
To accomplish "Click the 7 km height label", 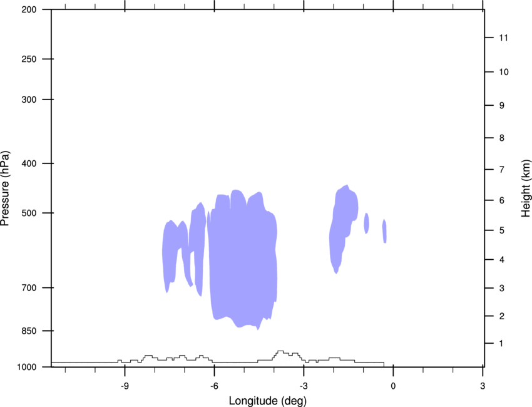I will click(502, 170).
